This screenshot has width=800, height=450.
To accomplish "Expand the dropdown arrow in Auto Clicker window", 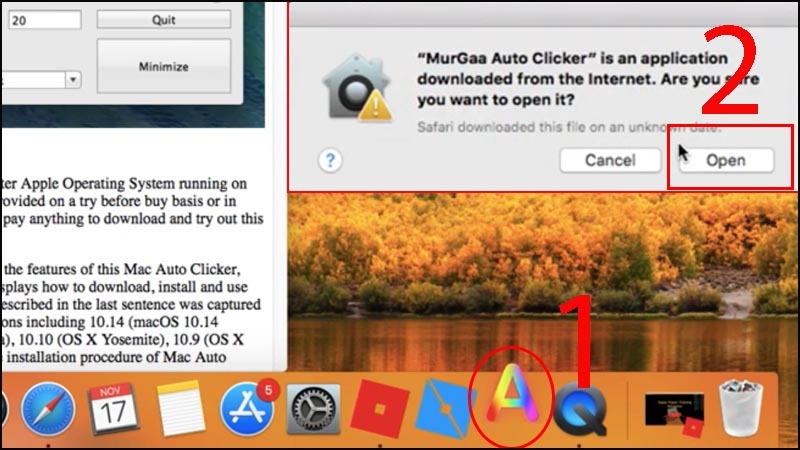I will 73,80.
